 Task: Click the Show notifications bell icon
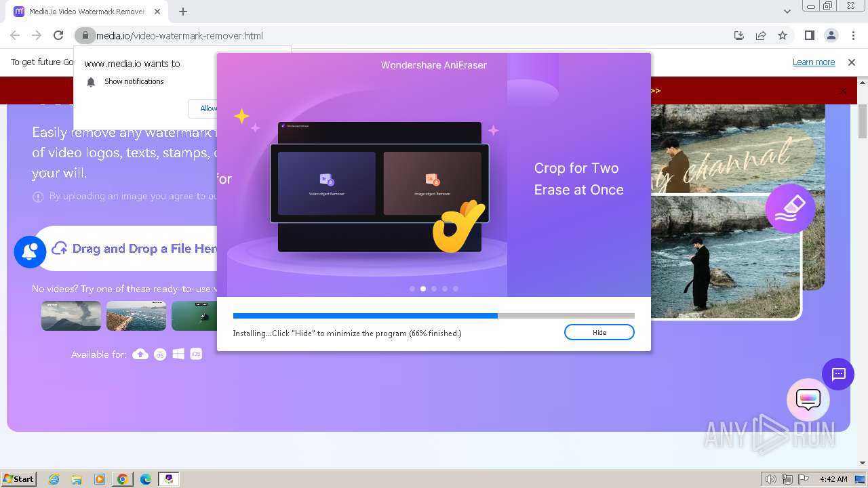(x=91, y=82)
